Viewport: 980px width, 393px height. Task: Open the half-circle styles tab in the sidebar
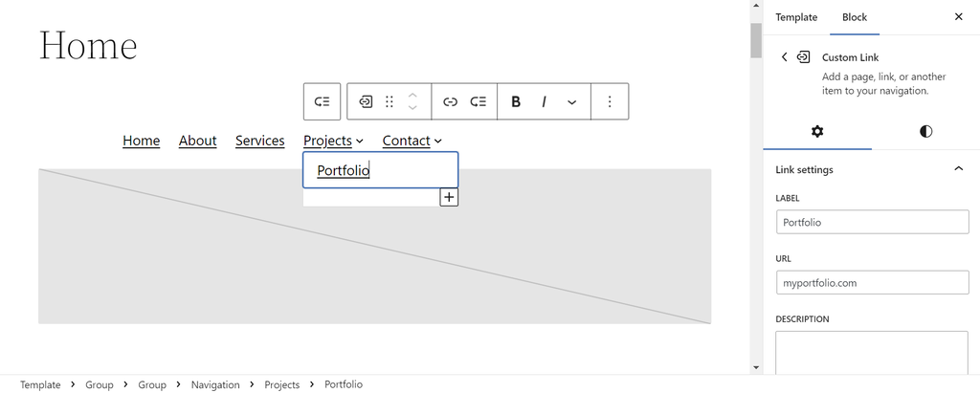pos(925,132)
